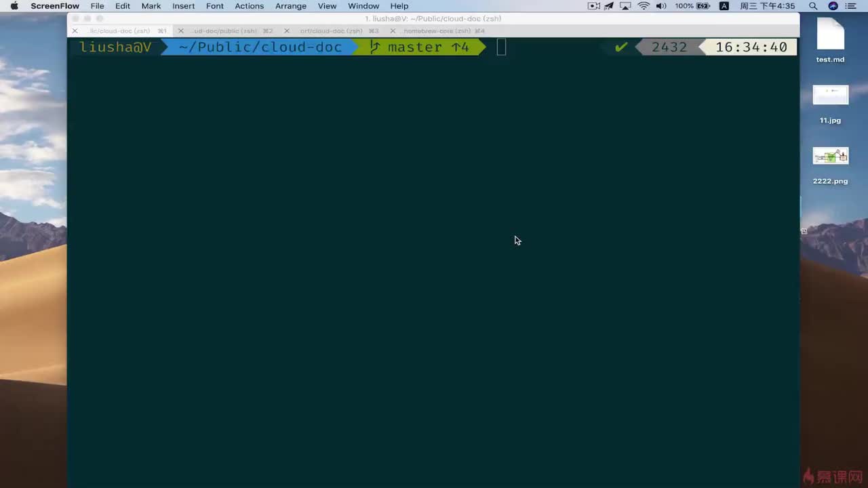Open the Font menu

[215, 6]
